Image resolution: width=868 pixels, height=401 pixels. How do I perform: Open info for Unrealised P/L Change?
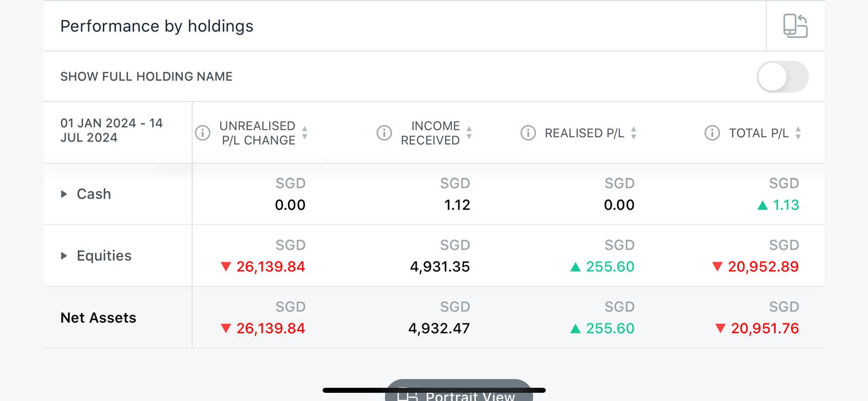coord(202,133)
